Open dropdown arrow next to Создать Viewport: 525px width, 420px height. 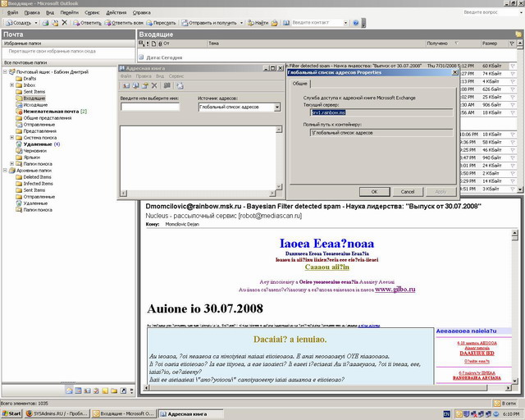36,23
